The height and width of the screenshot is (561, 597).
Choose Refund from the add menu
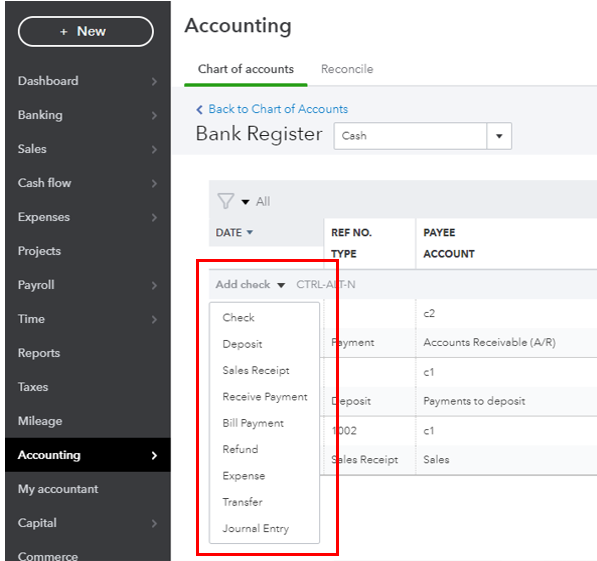click(x=240, y=449)
